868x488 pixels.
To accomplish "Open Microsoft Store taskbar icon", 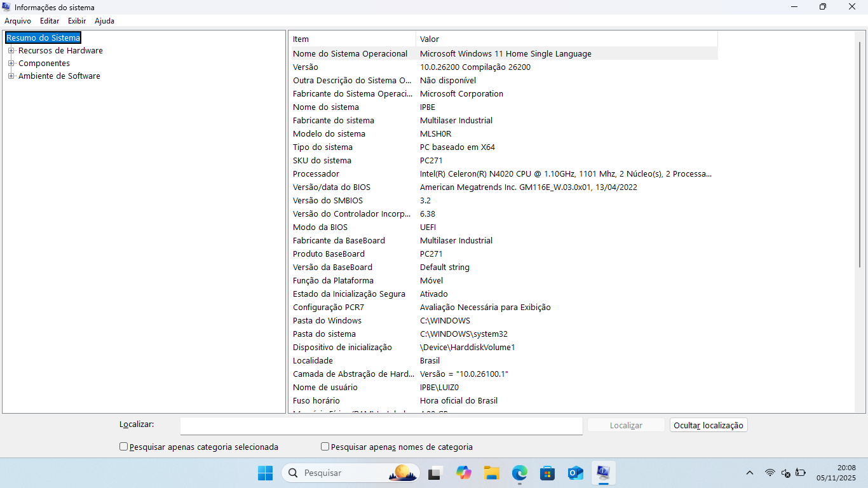I will point(548,473).
